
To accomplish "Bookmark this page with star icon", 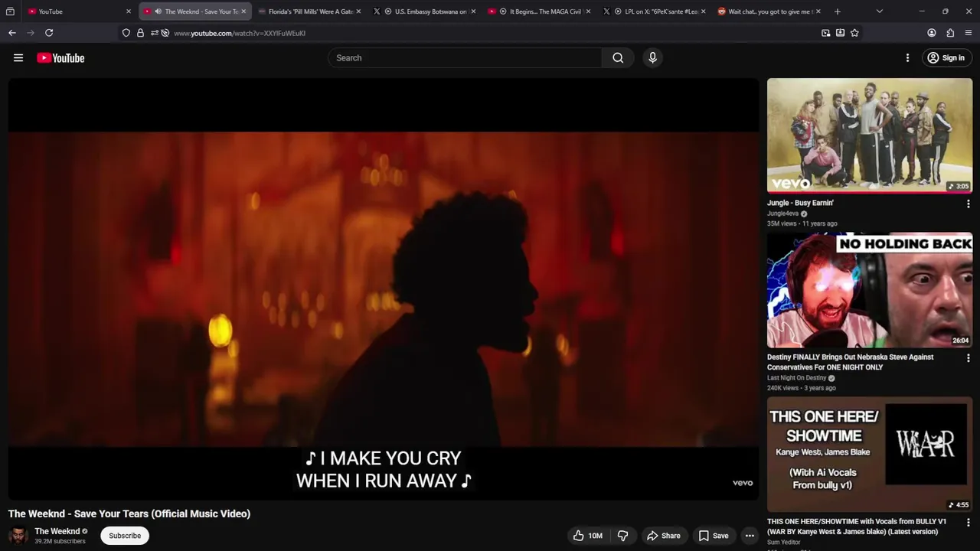I will point(854,33).
